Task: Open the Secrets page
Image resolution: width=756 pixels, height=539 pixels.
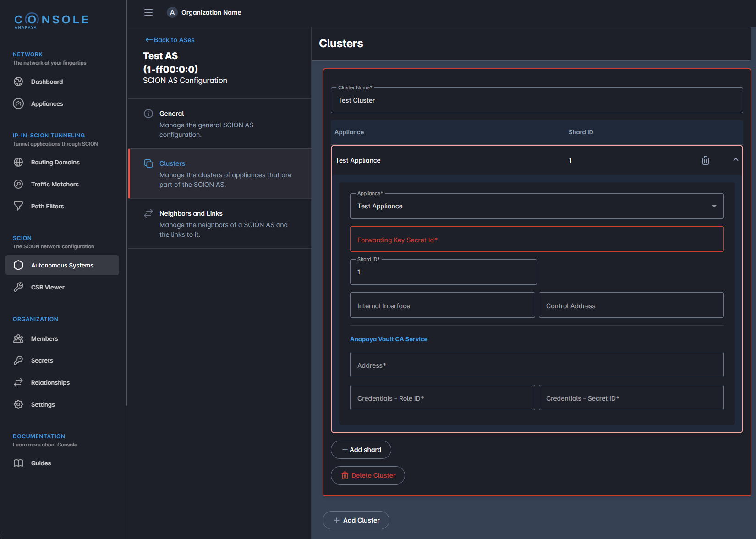Action: point(41,360)
